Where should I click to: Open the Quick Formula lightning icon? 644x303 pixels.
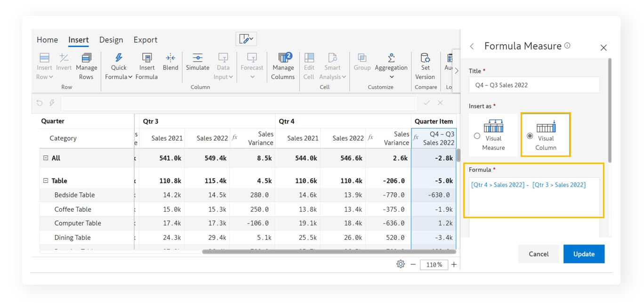tap(119, 57)
